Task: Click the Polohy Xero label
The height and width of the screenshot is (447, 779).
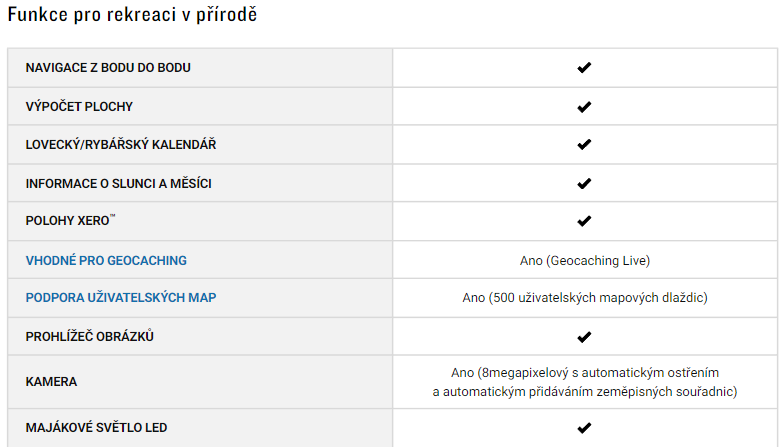Action: point(70,221)
